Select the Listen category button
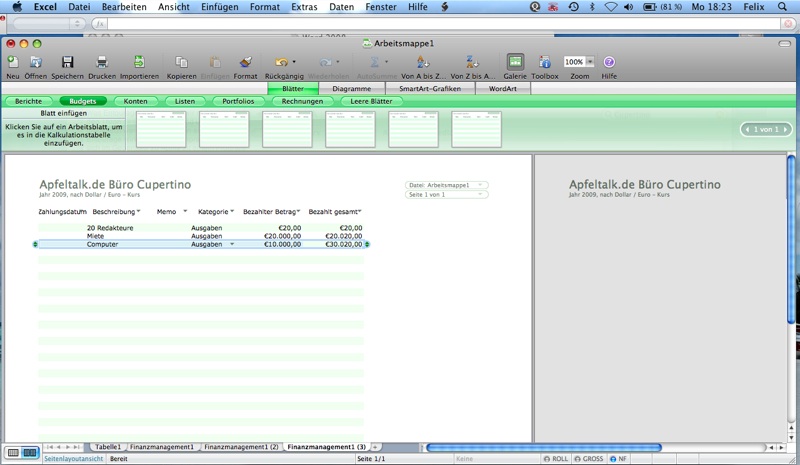This screenshot has height=465, width=800. [x=185, y=101]
